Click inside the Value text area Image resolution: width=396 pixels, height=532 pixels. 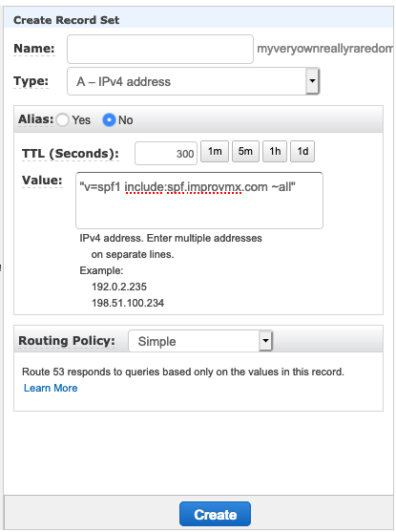pyautogui.click(x=199, y=201)
